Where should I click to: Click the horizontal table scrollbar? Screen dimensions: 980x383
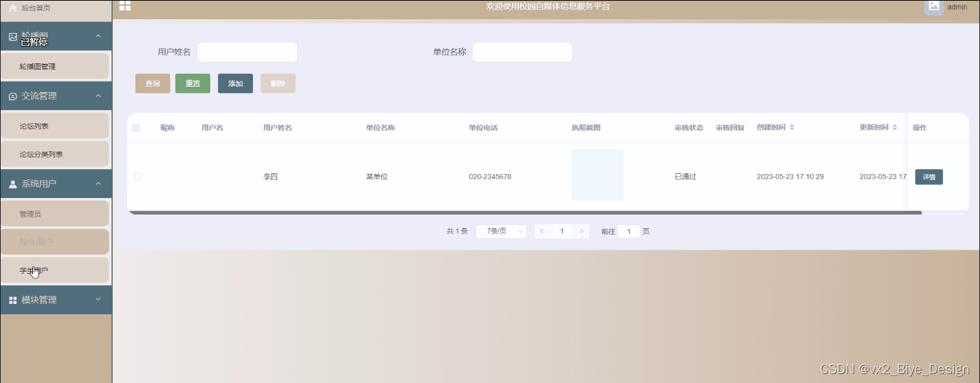click(525, 213)
